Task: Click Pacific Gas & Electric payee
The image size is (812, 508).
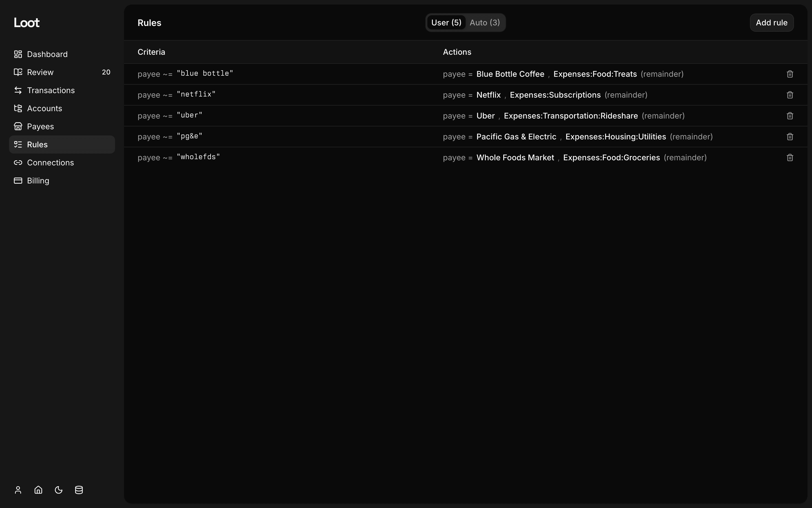Action: (517, 137)
